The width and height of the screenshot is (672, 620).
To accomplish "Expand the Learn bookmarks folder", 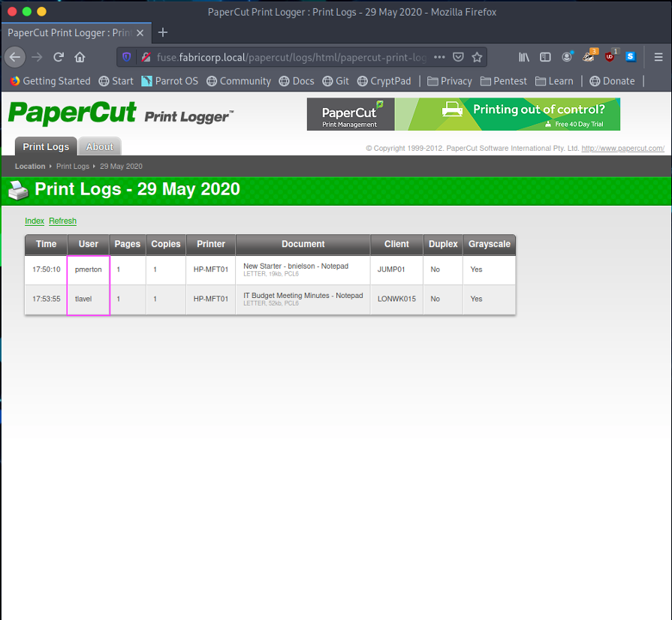I will pyautogui.click(x=554, y=81).
